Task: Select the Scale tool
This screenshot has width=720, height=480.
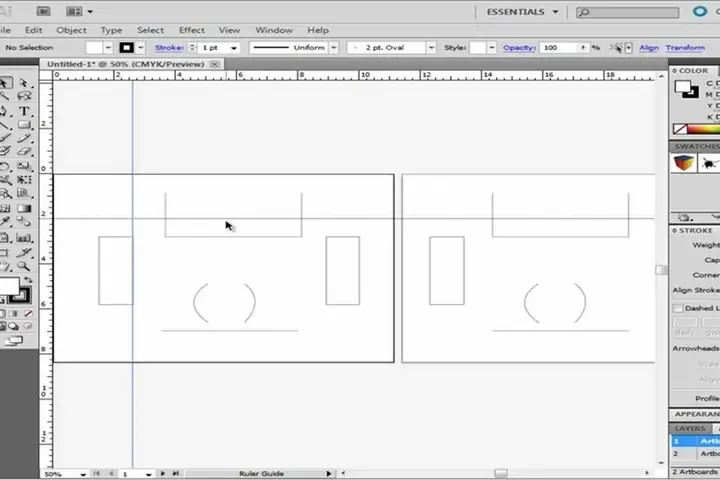Action: pyautogui.click(x=23, y=166)
